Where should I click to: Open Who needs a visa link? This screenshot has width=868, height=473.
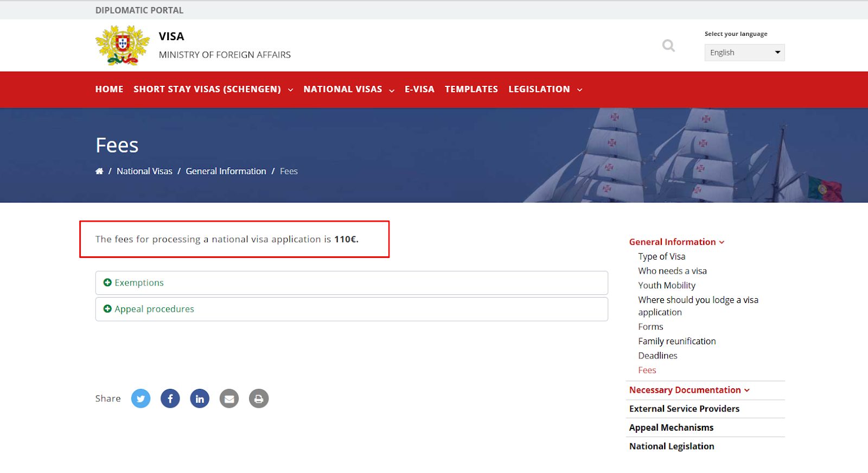coord(672,271)
